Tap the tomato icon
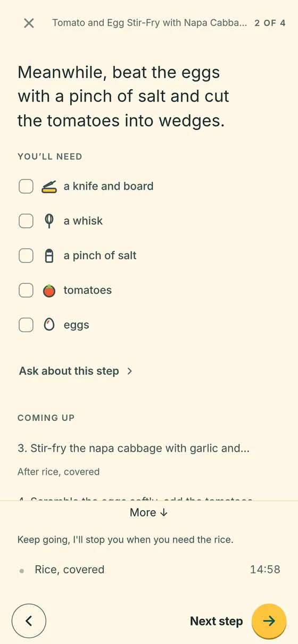Viewport: 298px width, 644px height. coord(49,291)
